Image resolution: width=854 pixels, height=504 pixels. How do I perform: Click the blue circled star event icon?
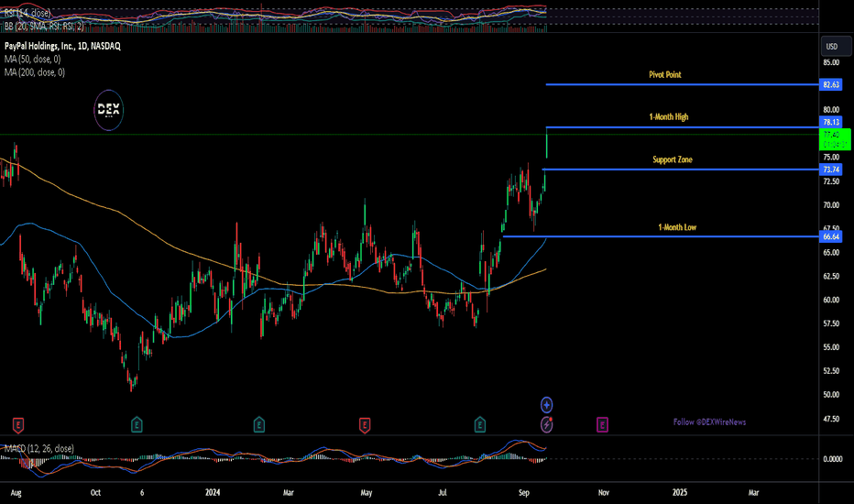pyautogui.click(x=546, y=405)
